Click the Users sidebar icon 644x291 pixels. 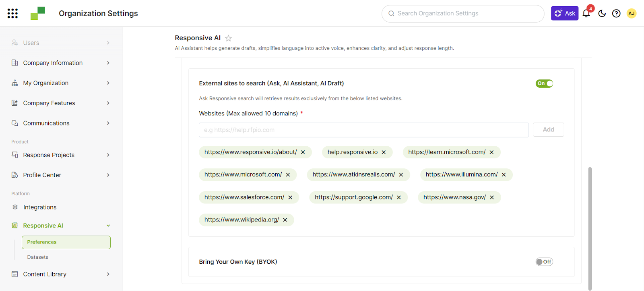coord(15,43)
